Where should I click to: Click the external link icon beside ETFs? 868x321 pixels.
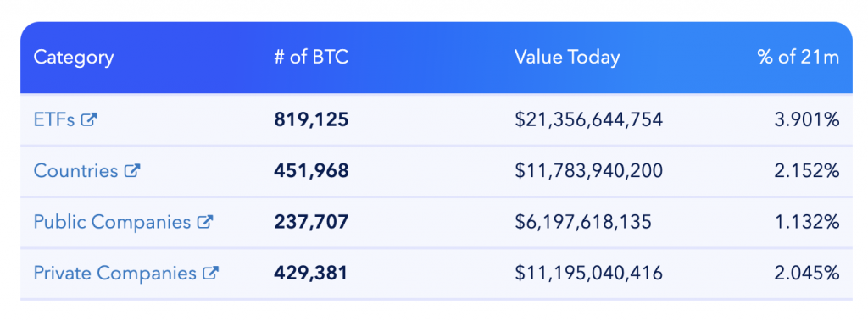[89, 119]
